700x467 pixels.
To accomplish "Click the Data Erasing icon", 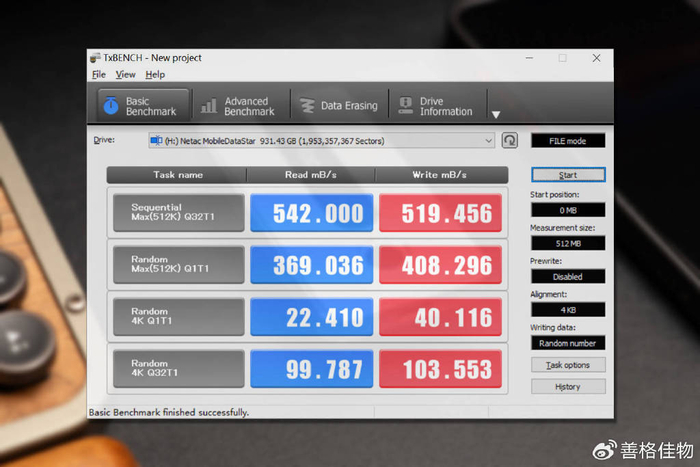I will point(307,105).
